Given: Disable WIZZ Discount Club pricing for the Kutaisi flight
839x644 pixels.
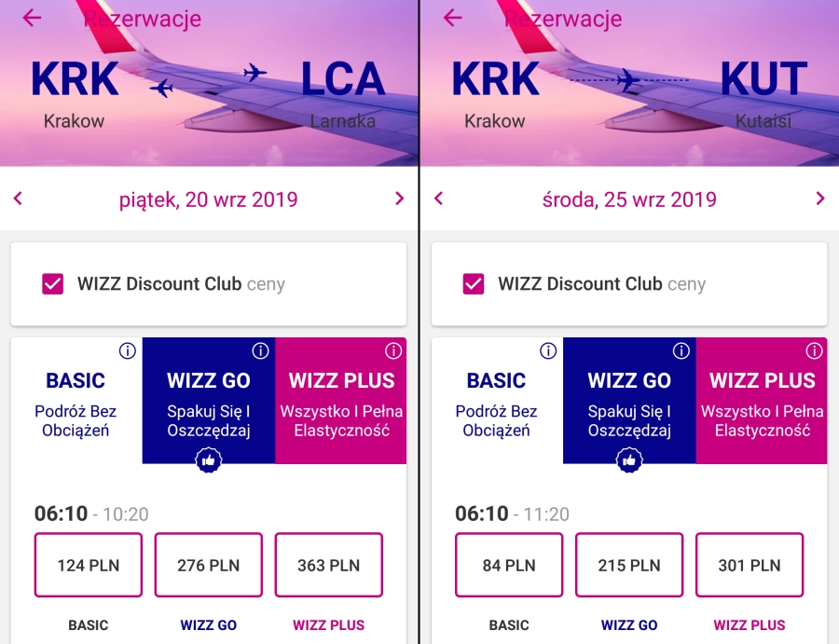Looking at the screenshot, I should (x=473, y=283).
